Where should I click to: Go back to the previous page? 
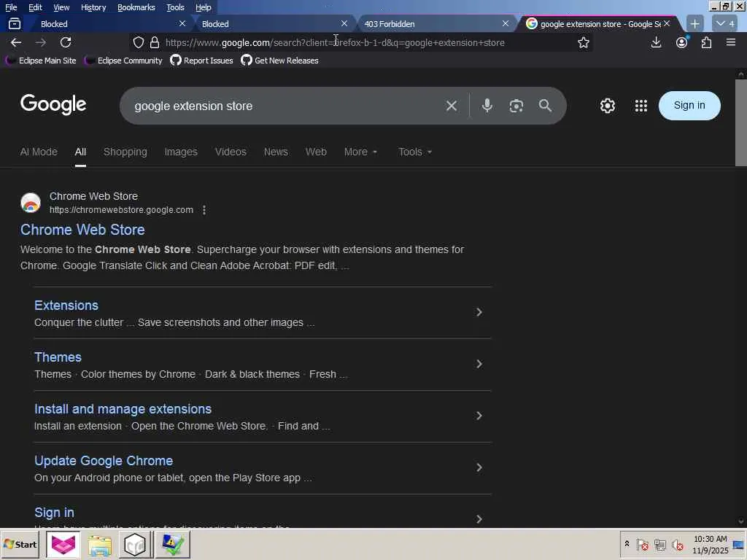(16, 42)
